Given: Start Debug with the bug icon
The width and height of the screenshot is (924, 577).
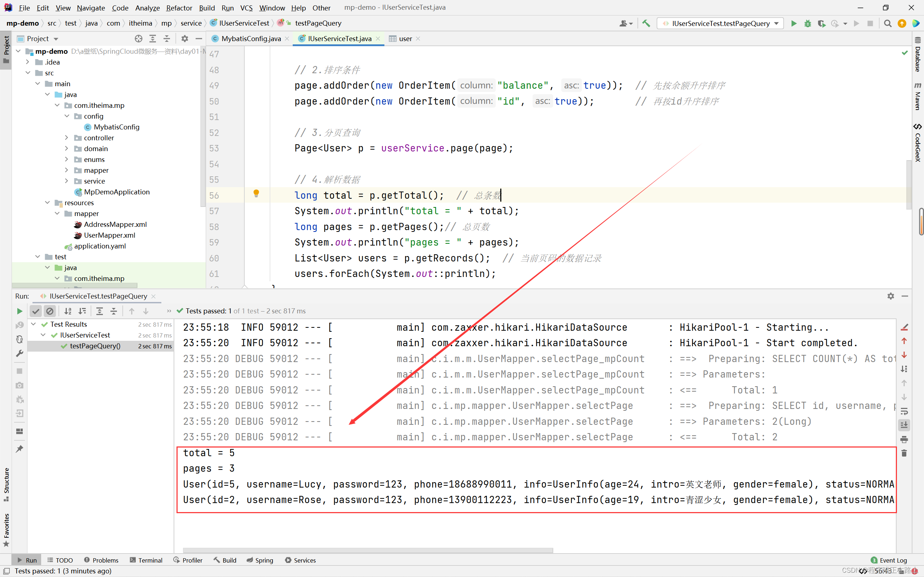Looking at the screenshot, I should [807, 23].
